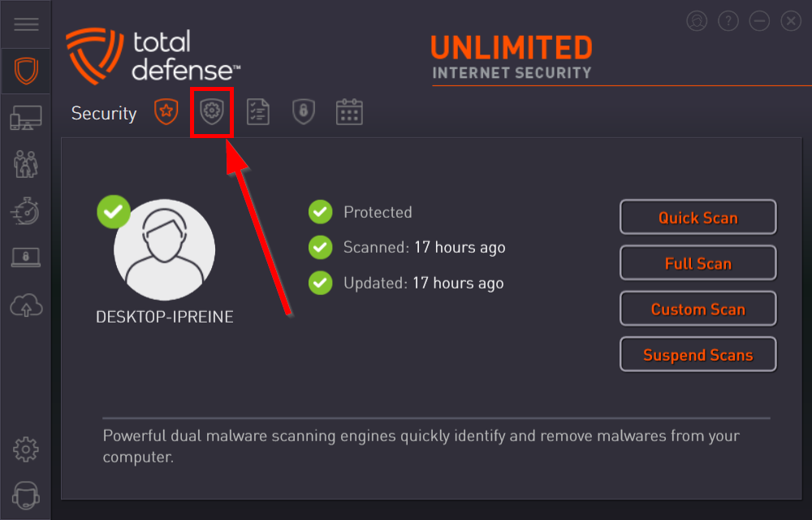Open the gear shield security settings tab
812x520 pixels.
coord(212,111)
